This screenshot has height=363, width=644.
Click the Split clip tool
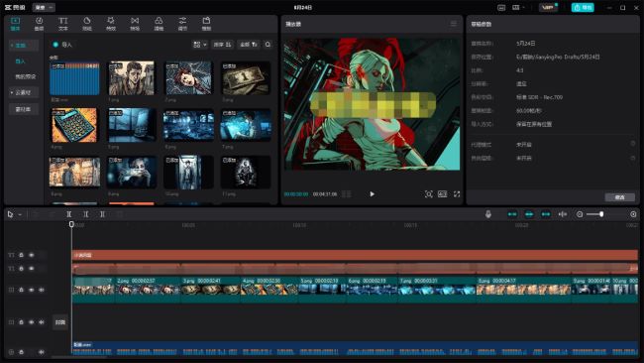click(69, 214)
